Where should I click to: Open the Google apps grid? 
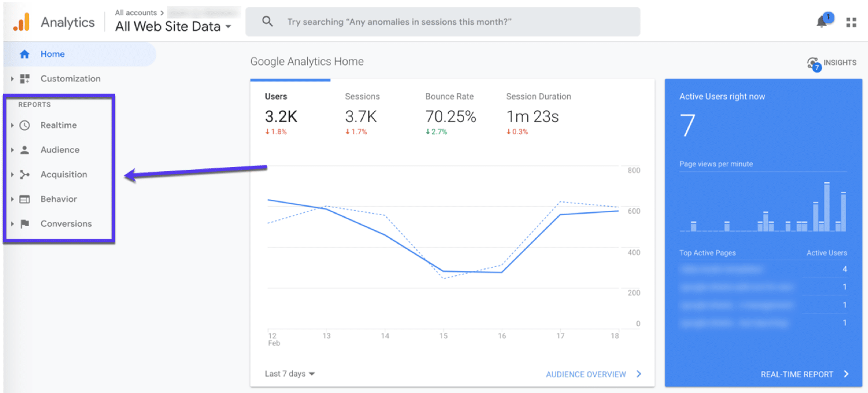[851, 21]
